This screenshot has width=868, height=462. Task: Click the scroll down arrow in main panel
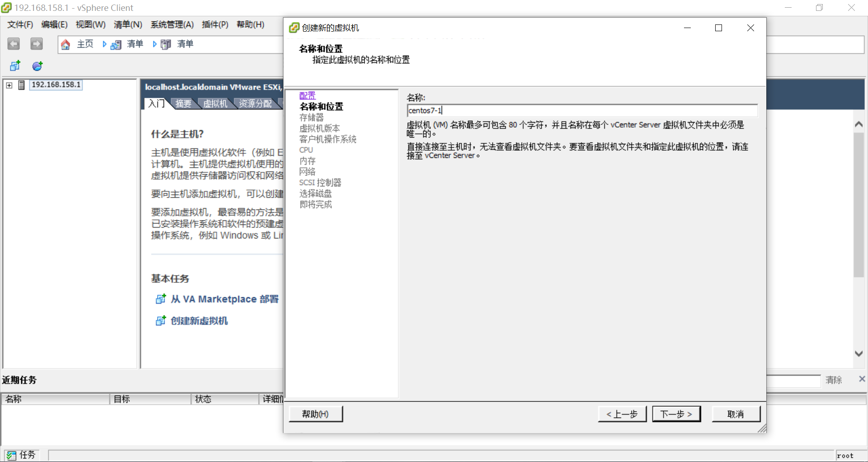(859, 353)
